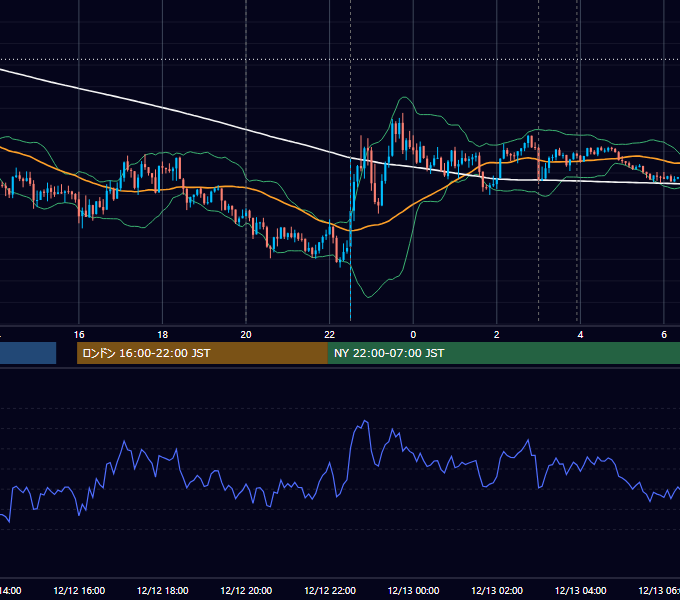
Task: Click the 20 hour label on price chart
Action: pos(246,335)
